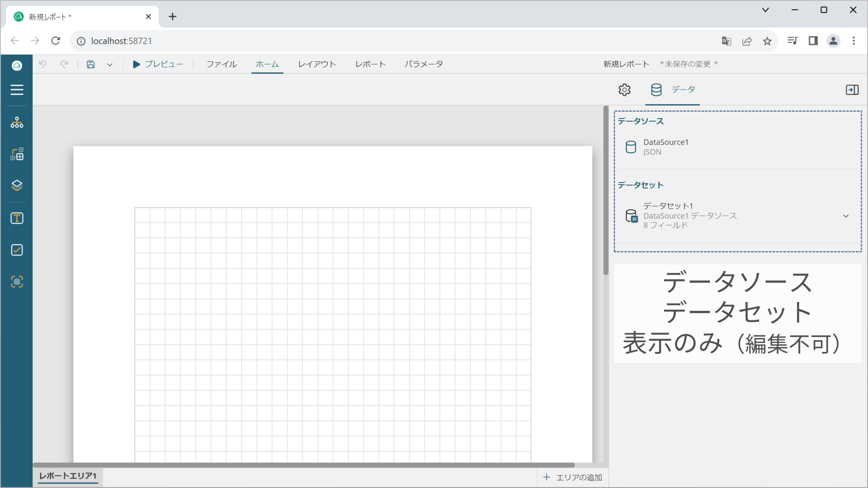Screen dimensions: 868x488
Task: Click the DataSource1 cylinder icon
Action: point(631,147)
